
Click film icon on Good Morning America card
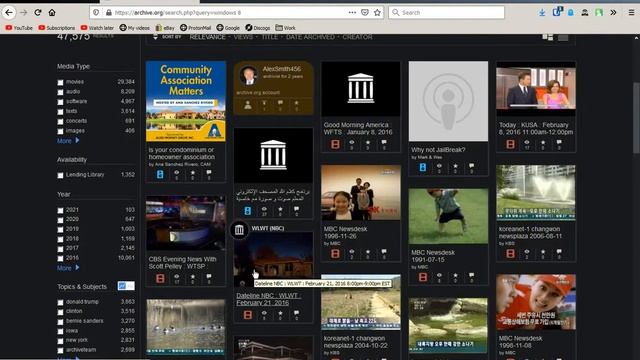[335, 144]
